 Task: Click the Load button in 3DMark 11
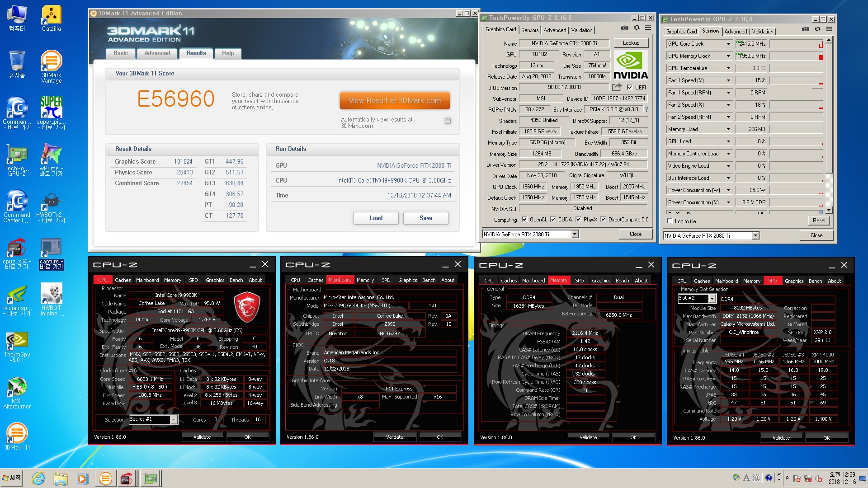click(376, 218)
